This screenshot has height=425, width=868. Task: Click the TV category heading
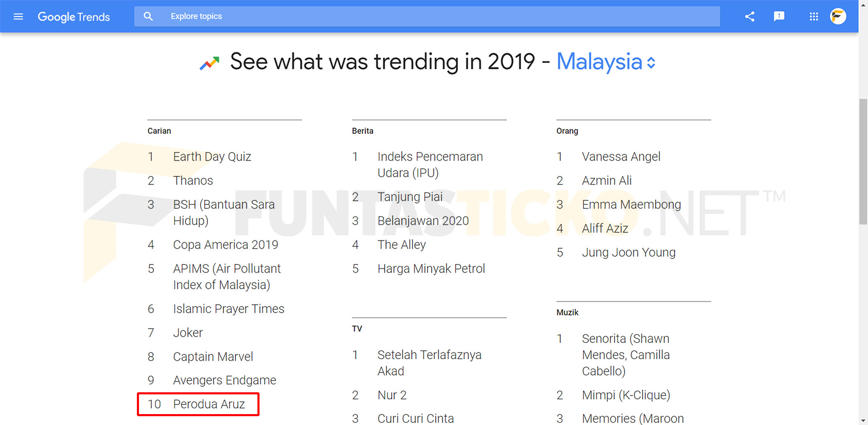pyautogui.click(x=357, y=329)
